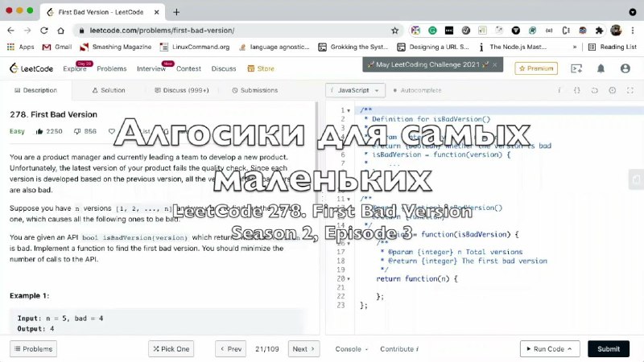Click the curly braces format icon
Viewport: 644px width, 362px height.
(576, 90)
